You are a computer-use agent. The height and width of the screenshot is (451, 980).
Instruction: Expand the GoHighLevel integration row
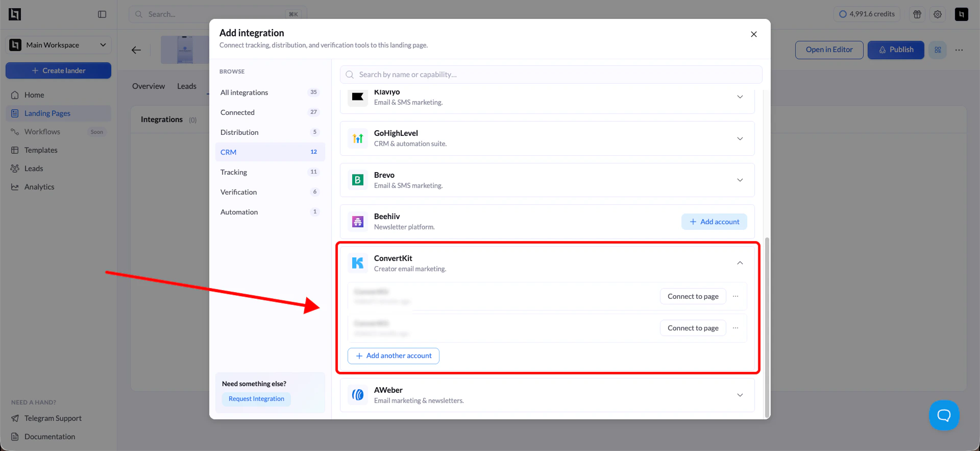[740, 138]
